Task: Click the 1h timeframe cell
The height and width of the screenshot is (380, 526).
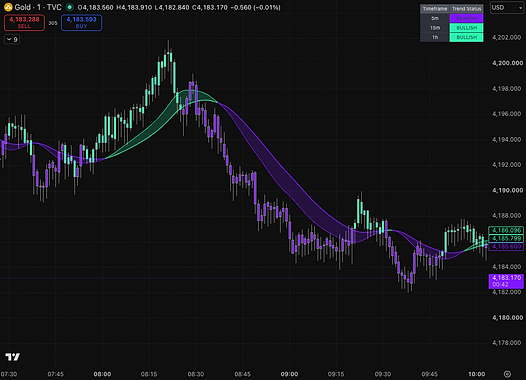Action: coord(435,37)
